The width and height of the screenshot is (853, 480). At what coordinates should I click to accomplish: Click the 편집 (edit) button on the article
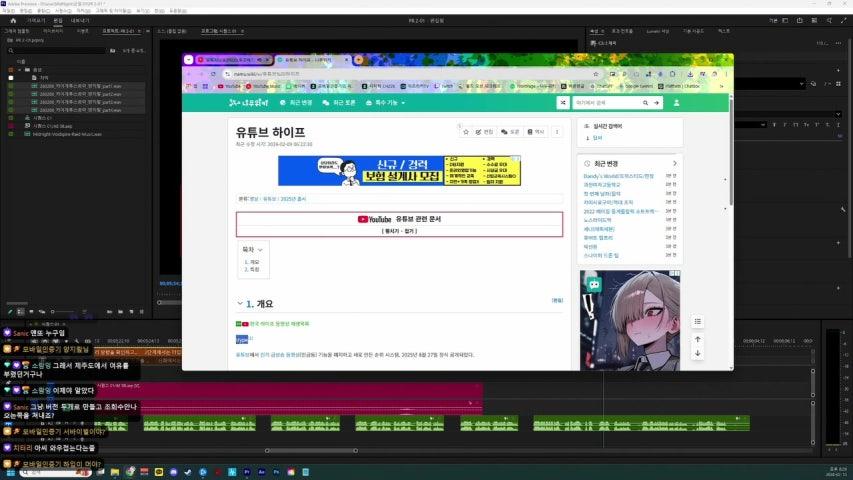click(485, 132)
